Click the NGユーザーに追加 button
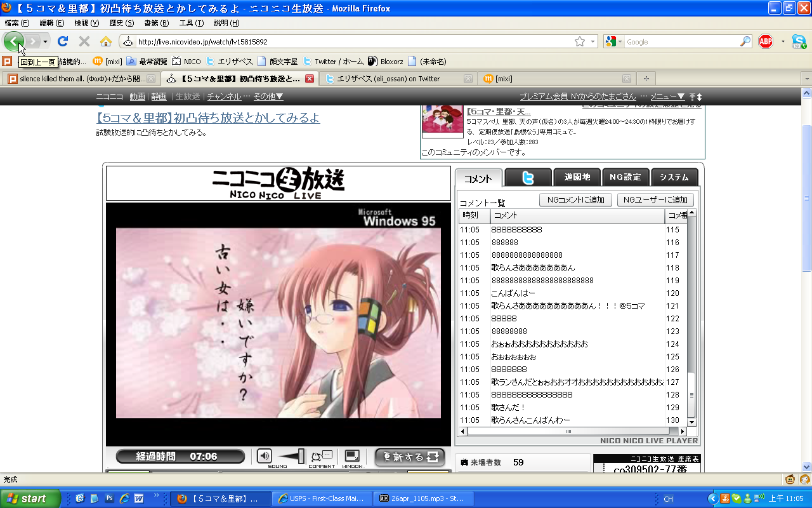Image resolution: width=812 pixels, height=508 pixels. tap(655, 200)
